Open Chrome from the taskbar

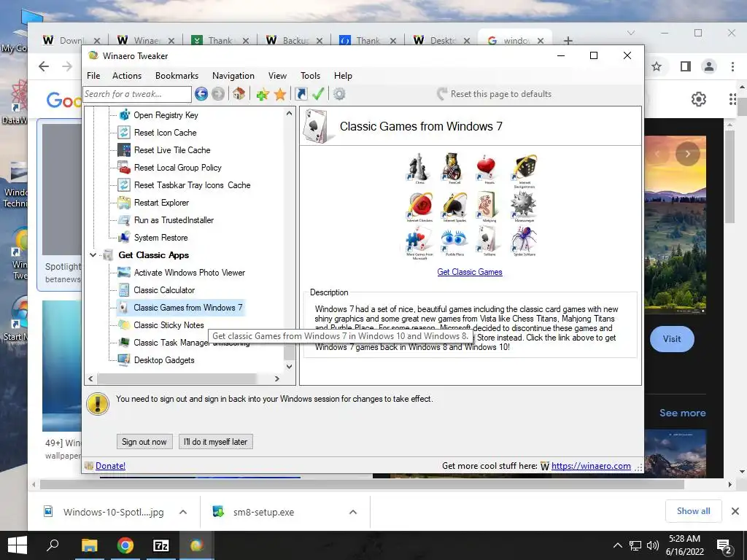tap(125, 545)
